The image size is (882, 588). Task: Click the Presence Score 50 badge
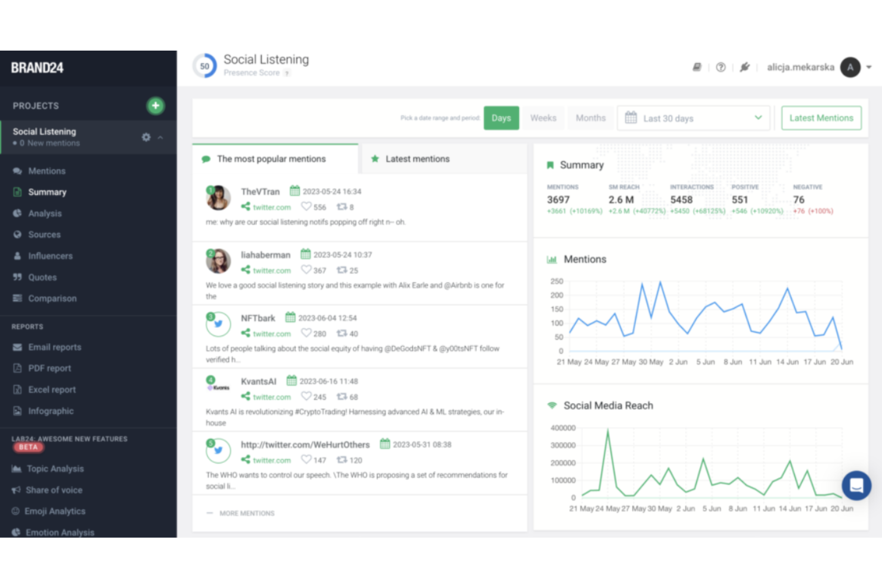[x=204, y=66]
